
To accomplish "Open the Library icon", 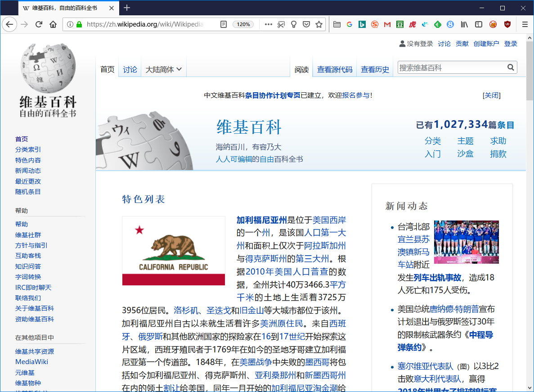I will click(x=464, y=24).
